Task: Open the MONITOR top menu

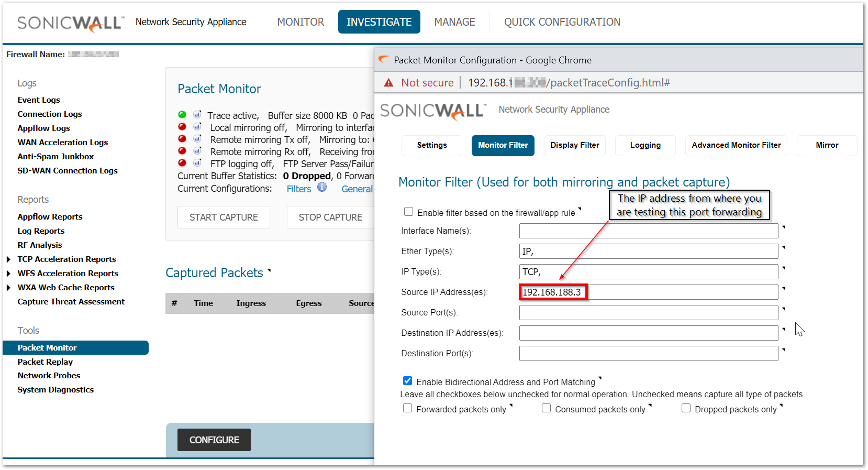Action: click(301, 22)
